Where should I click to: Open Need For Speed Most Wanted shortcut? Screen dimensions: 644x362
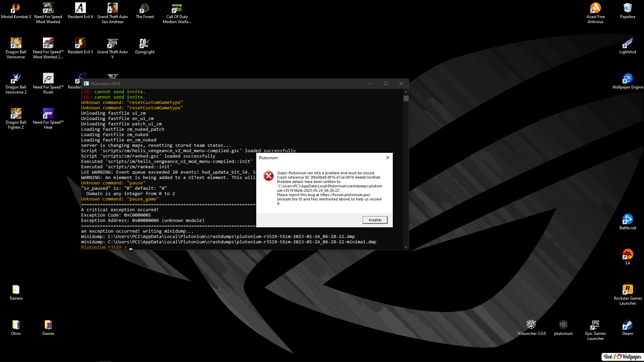pos(48,13)
